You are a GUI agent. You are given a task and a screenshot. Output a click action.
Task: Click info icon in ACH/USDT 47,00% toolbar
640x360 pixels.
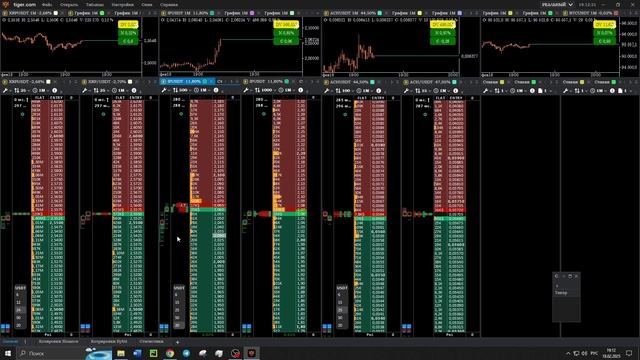coord(456,90)
